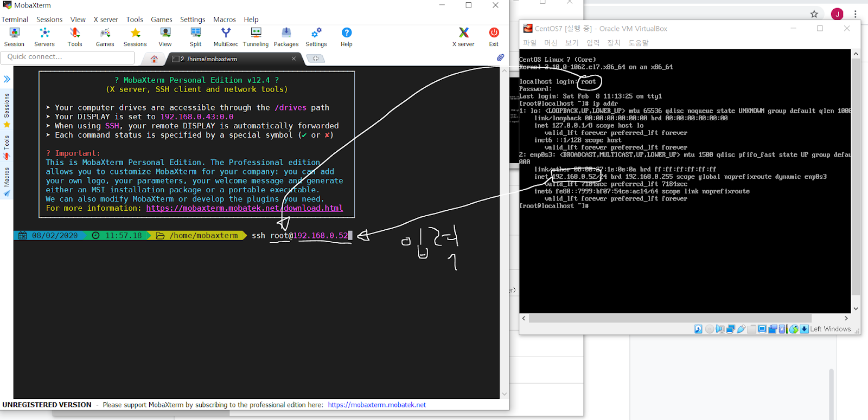Open the VirtualBox 도움말 menu
Viewport: 868px width, 420px height.
click(x=639, y=43)
